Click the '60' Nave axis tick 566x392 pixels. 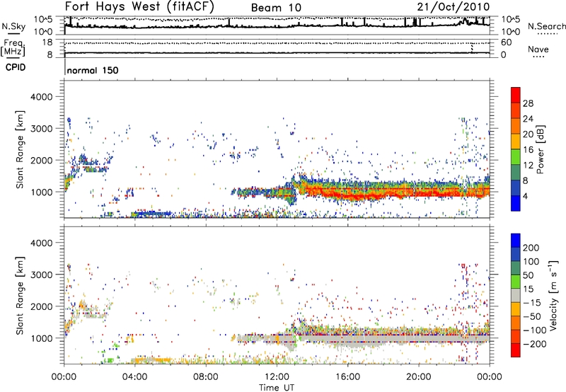coord(506,42)
